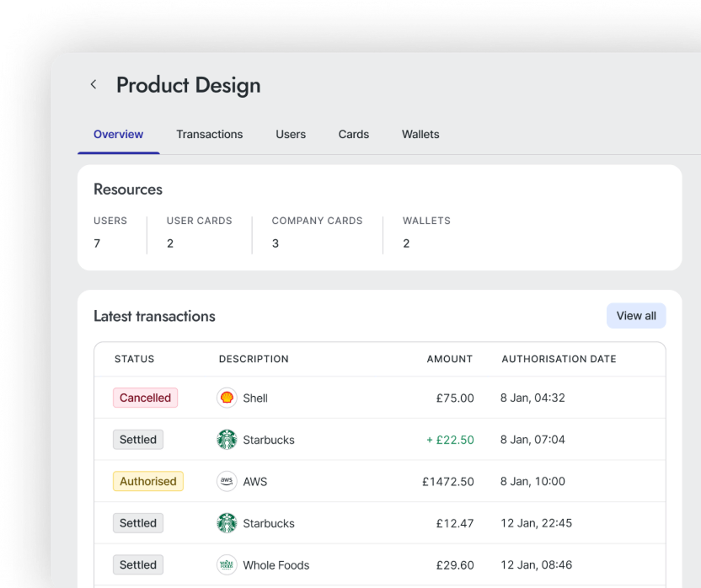This screenshot has height=588, width=701.
Task: Click the back arrow beside Product Design
Action: [x=93, y=84]
